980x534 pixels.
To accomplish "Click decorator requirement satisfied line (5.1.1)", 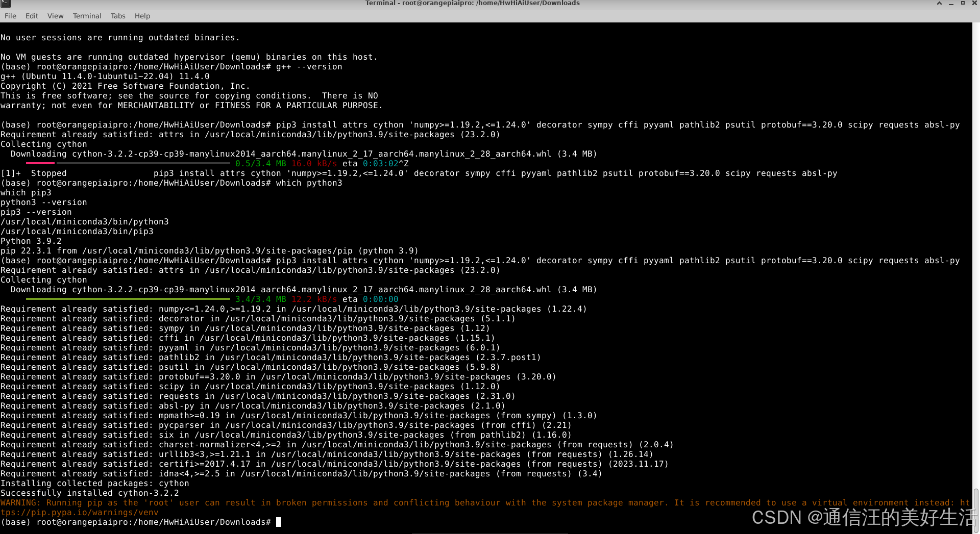I will coord(258,319).
